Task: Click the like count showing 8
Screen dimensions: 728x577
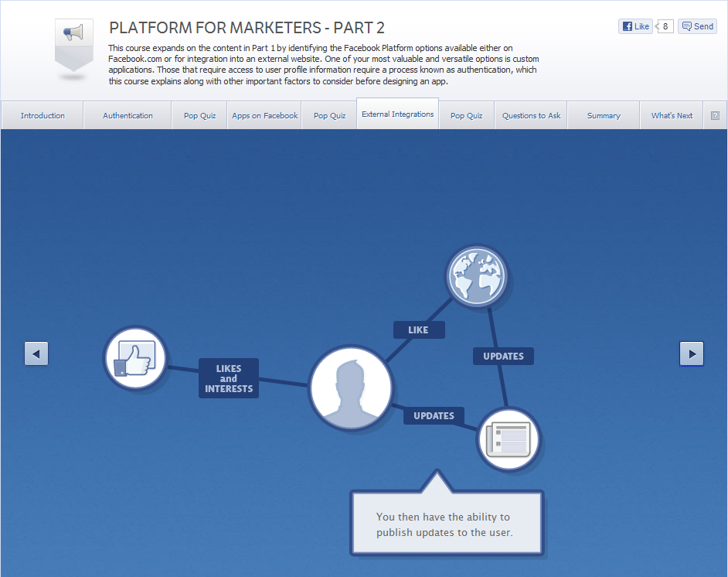Action: (x=665, y=26)
